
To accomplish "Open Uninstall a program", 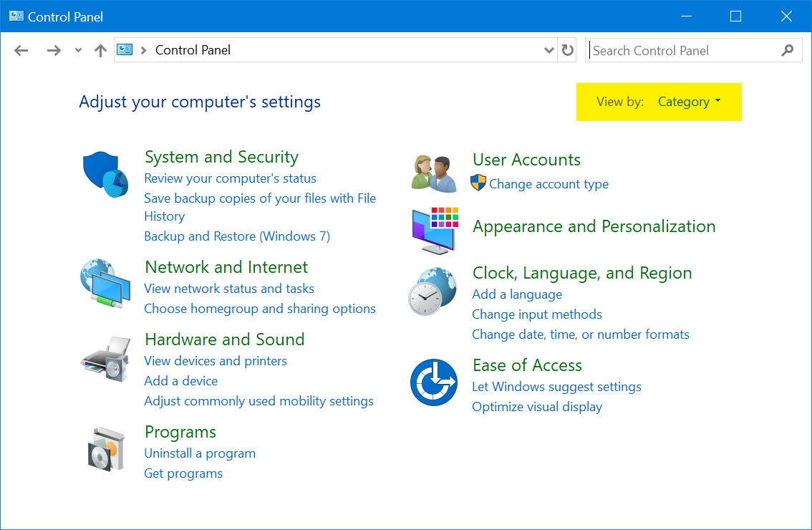I will click(200, 453).
